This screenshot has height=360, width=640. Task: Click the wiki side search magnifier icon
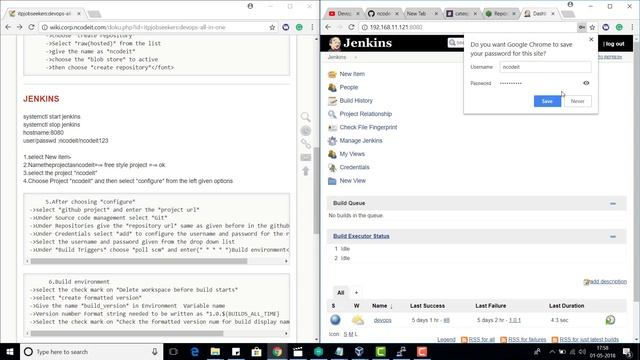[x=306, y=117]
